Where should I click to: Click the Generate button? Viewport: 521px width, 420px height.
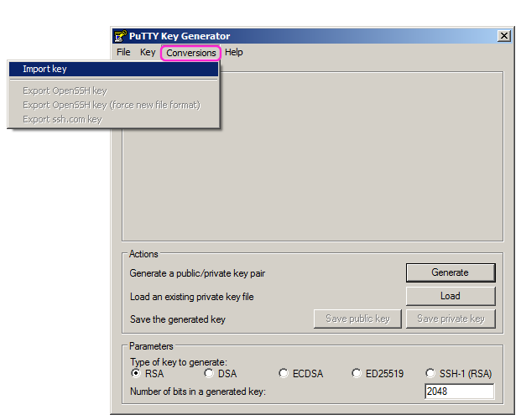451,272
